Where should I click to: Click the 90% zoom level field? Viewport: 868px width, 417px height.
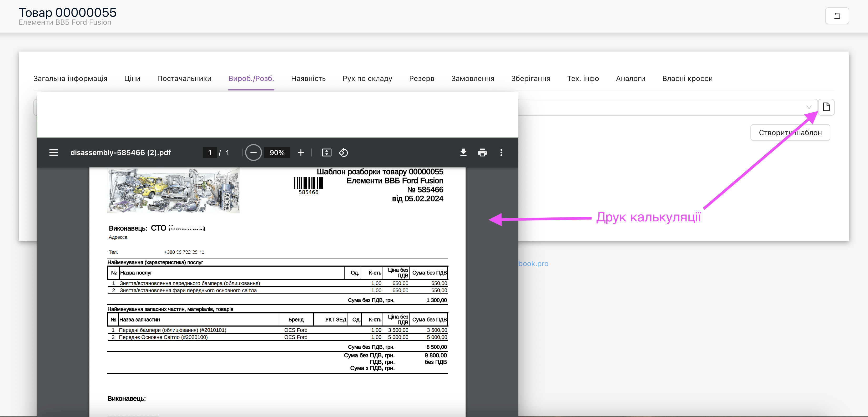(277, 152)
